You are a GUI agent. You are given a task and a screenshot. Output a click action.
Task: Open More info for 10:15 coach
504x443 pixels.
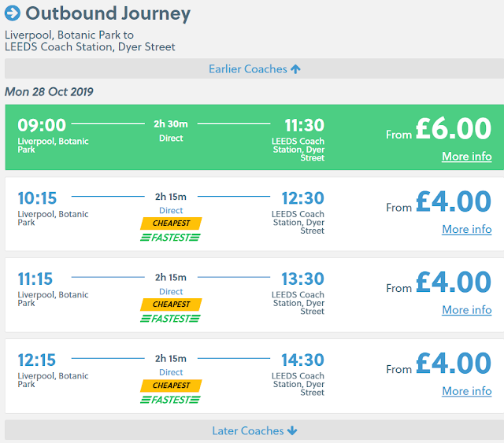(466, 230)
